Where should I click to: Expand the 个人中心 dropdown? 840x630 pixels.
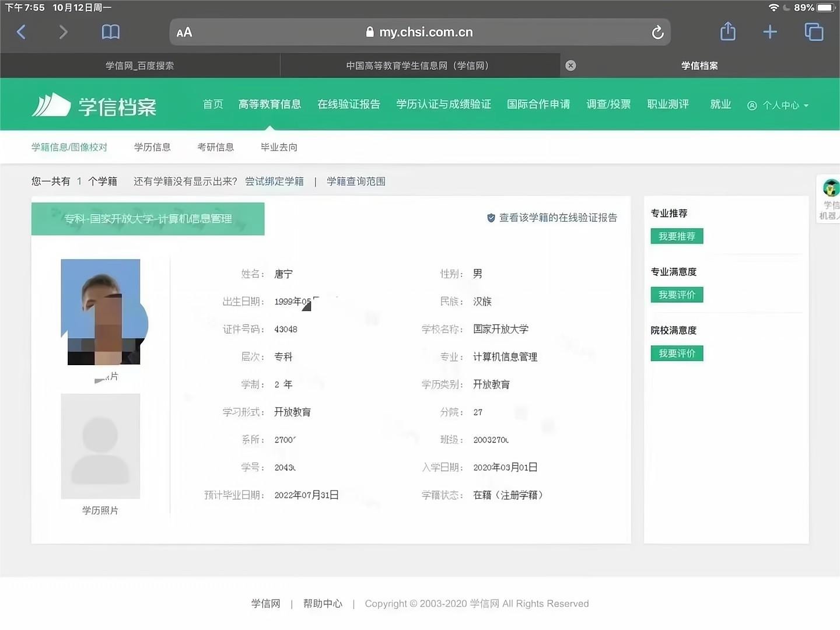778,106
